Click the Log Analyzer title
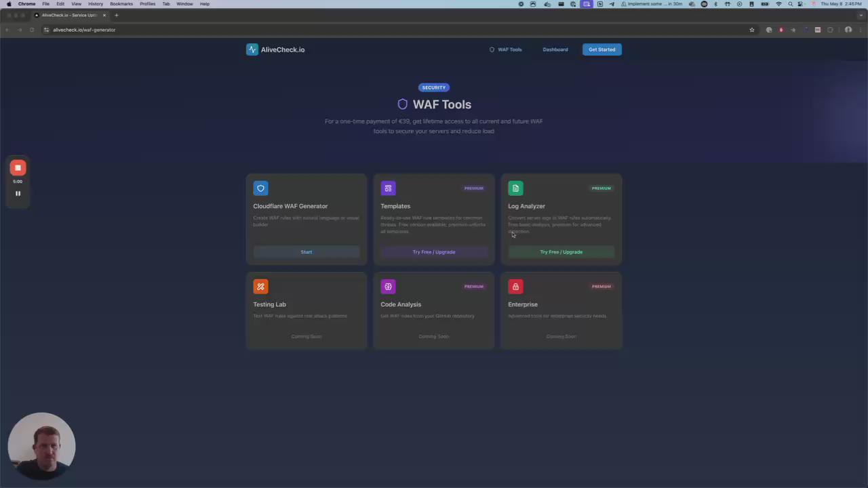The image size is (868, 488). click(x=527, y=206)
